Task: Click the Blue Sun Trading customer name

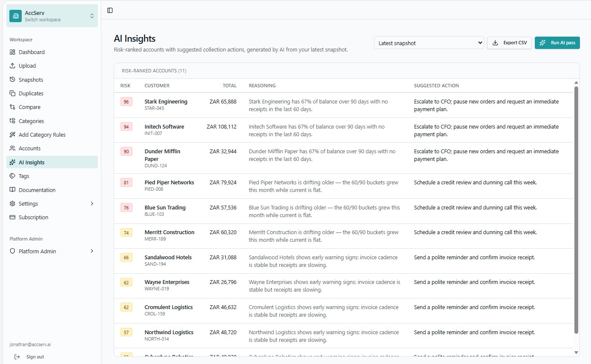Action: (165, 207)
